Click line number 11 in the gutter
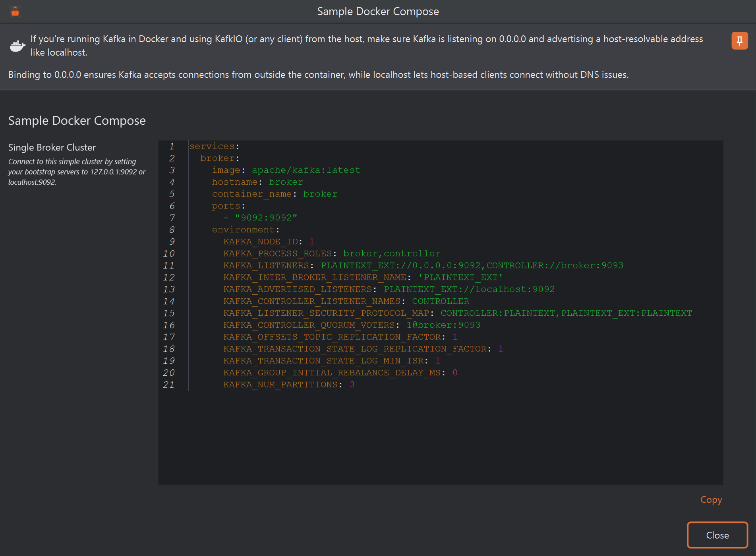 coord(168,265)
